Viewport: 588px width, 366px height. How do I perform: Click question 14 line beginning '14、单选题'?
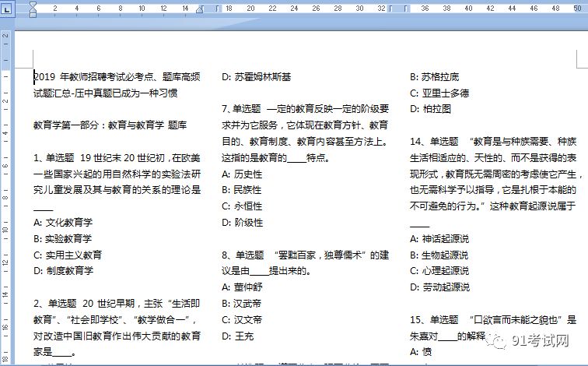[493, 142]
